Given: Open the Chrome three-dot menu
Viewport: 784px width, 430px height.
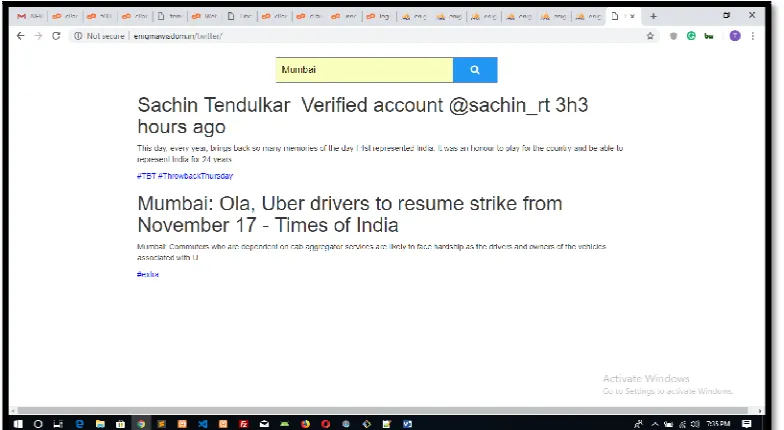Looking at the screenshot, I should tap(752, 36).
